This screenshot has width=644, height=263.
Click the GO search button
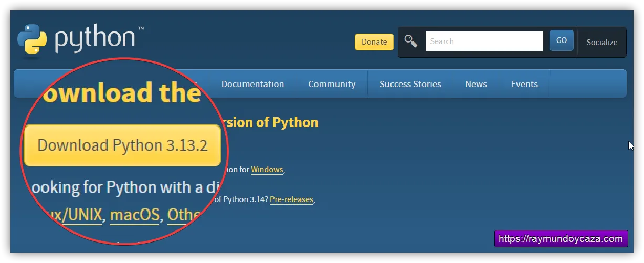point(562,40)
